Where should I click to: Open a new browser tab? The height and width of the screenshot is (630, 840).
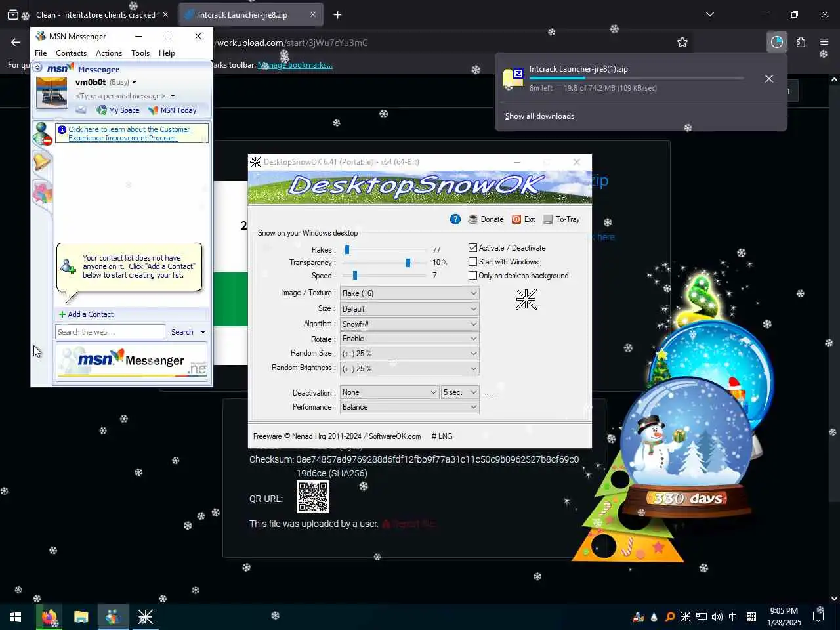337,14
